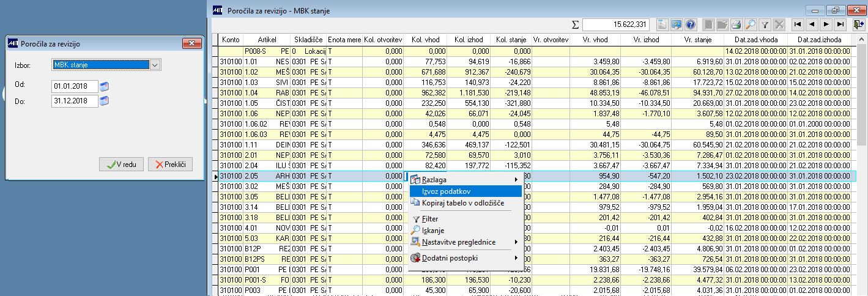Screen dimensions: 868x296
Task: Click the Od date input field
Action: tap(75, 86)
